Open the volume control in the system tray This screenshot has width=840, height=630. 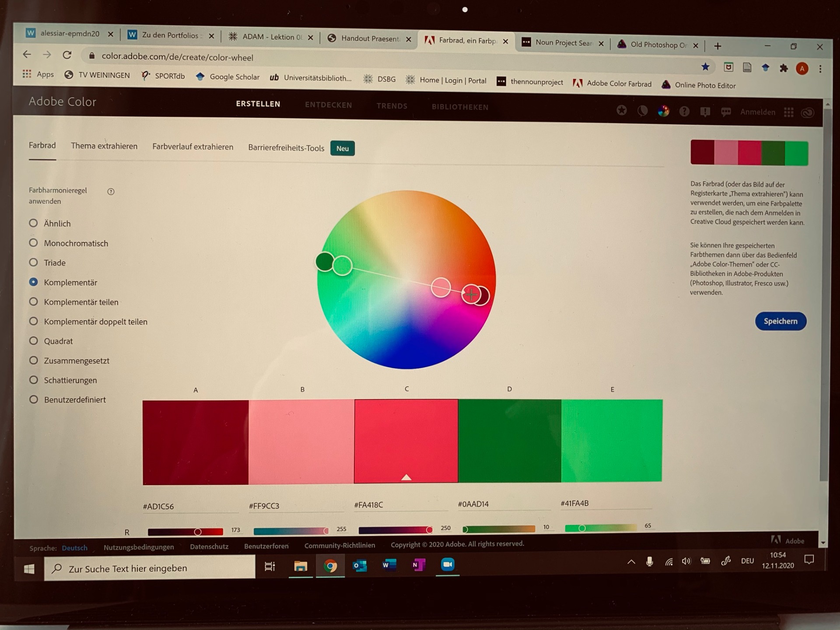(x=686, y=561)
